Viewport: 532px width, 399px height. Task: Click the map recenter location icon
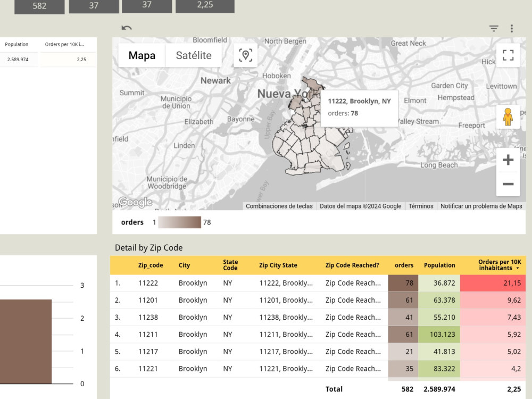[x=245, y=55]
